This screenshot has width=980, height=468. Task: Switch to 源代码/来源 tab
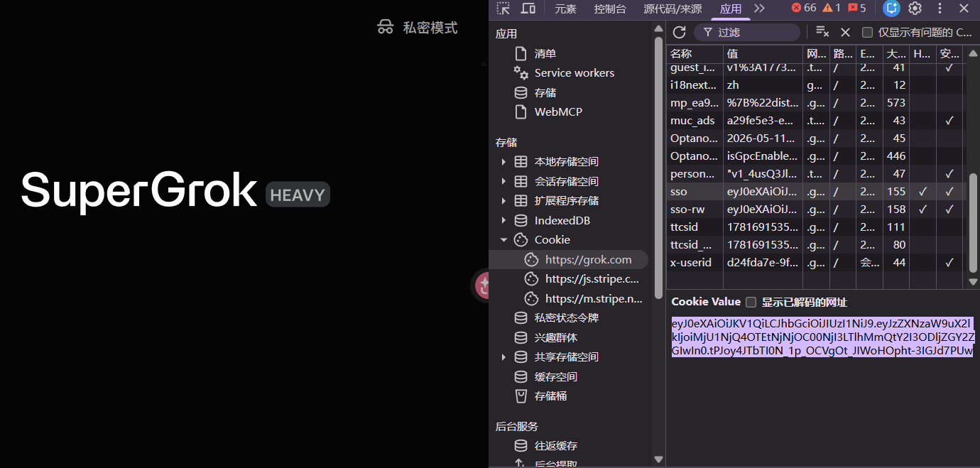(673, 9)
